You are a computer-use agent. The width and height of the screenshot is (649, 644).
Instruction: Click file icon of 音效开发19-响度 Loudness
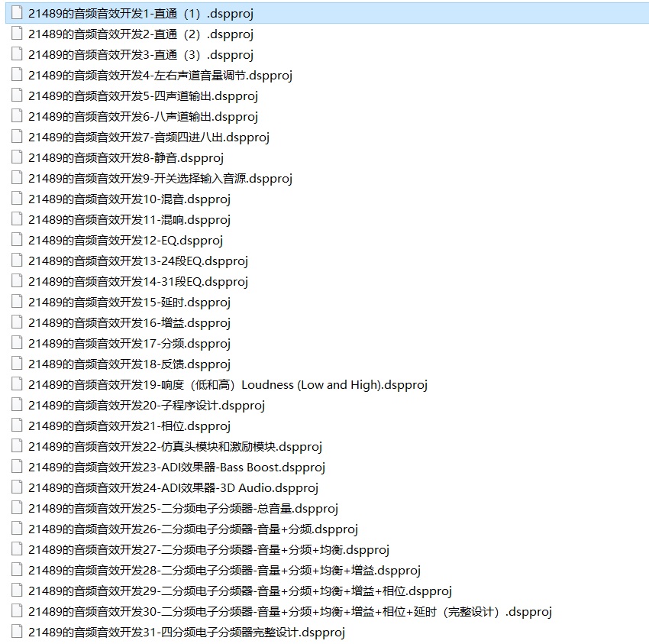pos(17,384)
